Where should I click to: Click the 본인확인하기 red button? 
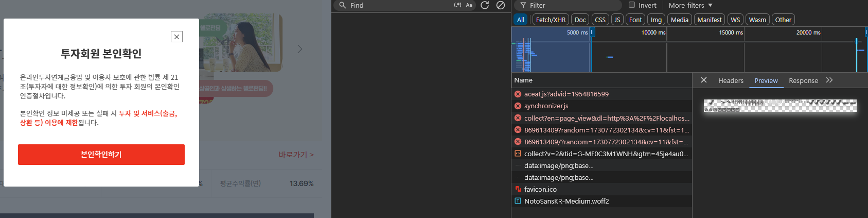point(101,155)
